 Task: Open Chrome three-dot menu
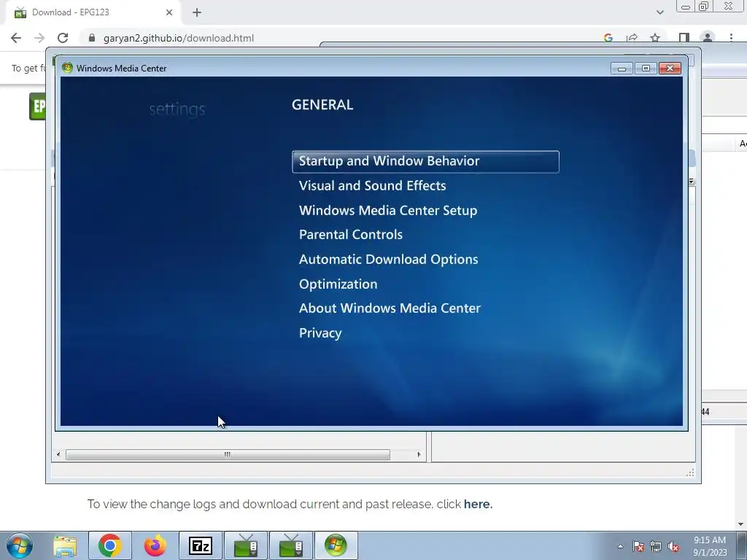tap(731, 38)
